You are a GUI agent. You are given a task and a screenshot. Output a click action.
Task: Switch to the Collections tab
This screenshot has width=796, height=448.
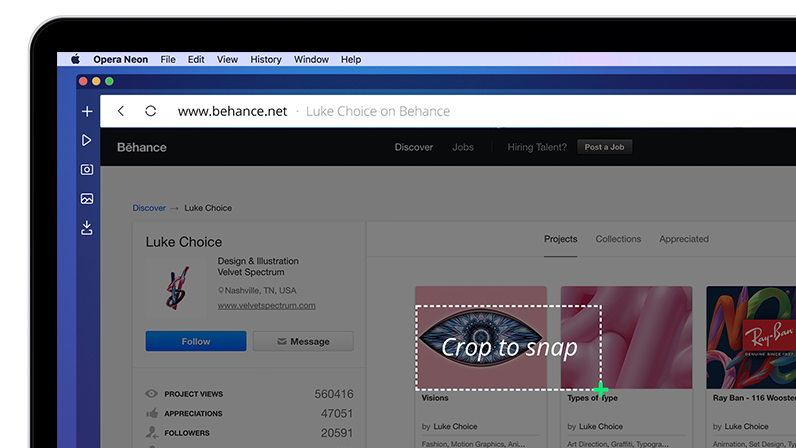(x=618, y=239)
